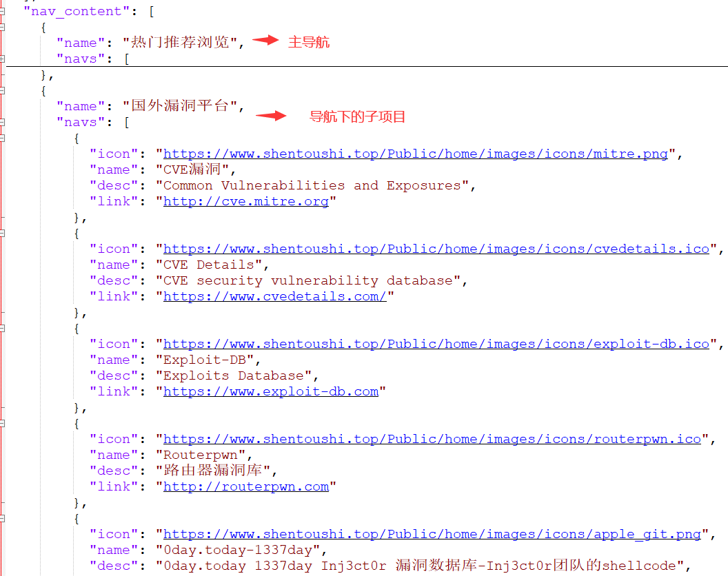This screenshot has height=576, width=728.
Task: Click the value "Routerpwn"
Action: [x=201, y=455]
